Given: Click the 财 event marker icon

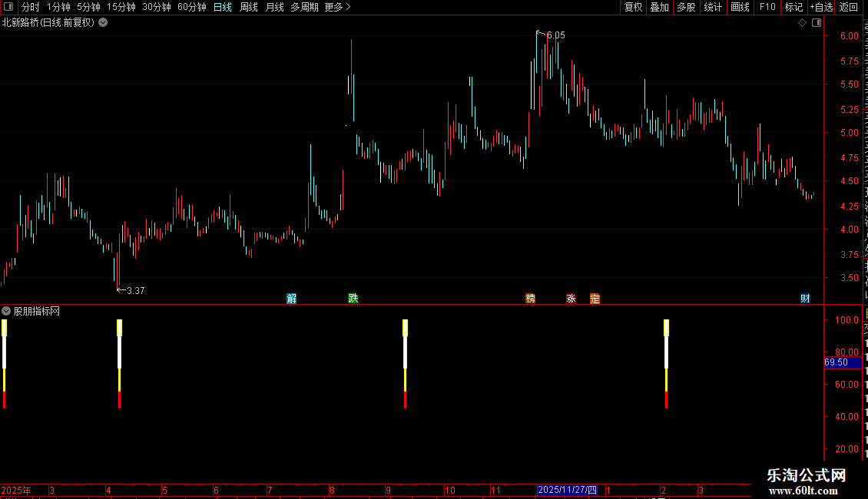Looking at the screenshot, I should 806,299.
